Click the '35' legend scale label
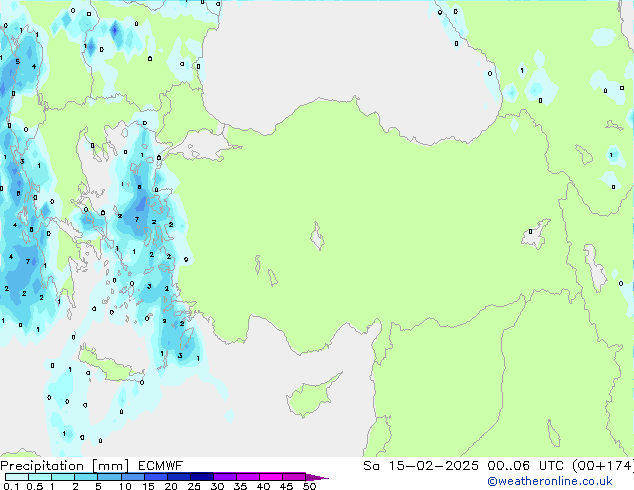The width and height of the screenshot is (634, 490). 240,486
